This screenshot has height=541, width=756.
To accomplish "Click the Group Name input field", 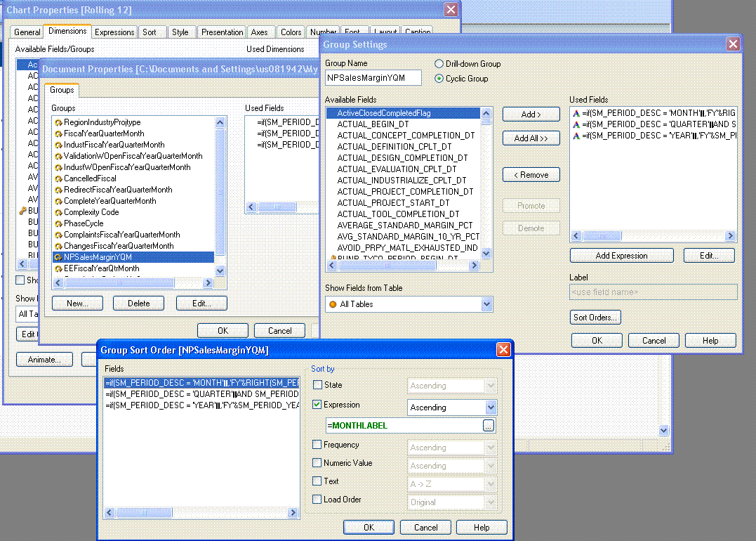I will [373, 78].
